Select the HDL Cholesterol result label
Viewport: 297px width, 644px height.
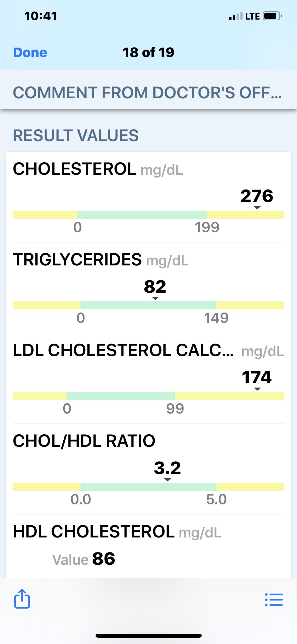(x=117, y=532)
